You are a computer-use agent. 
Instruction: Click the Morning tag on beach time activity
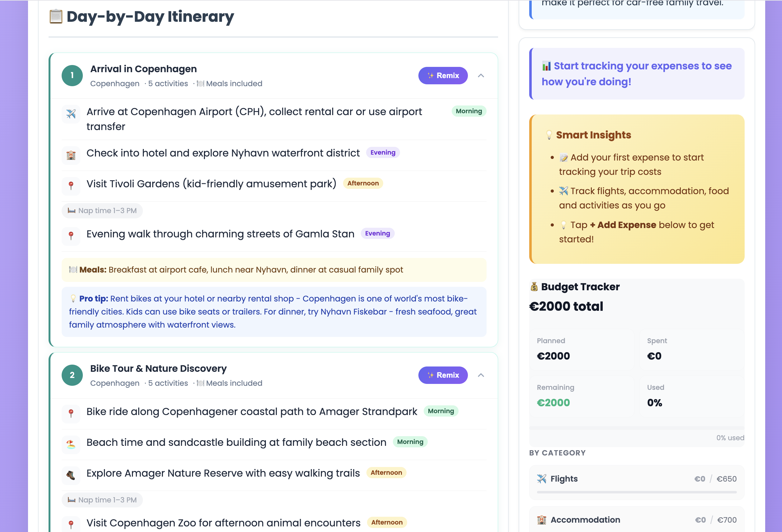tap(410, 442)
